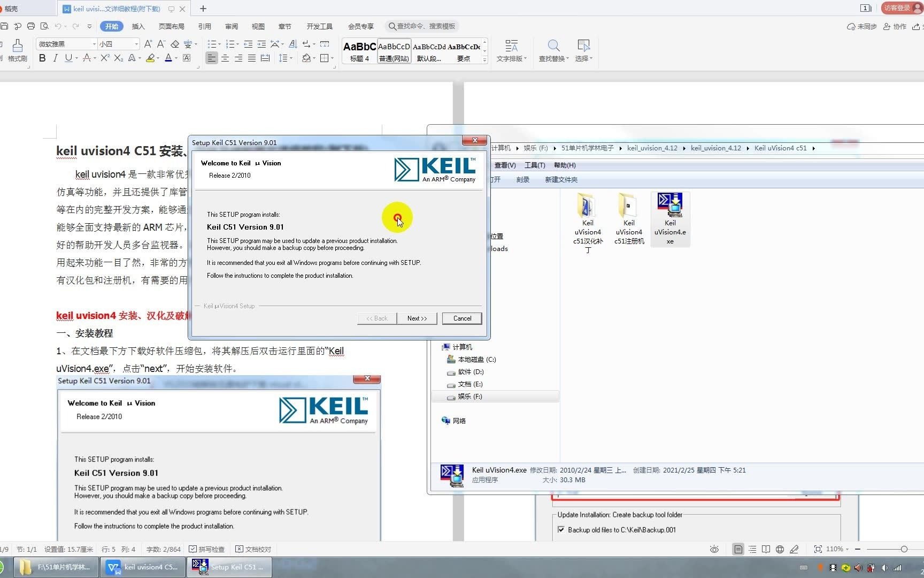Switch to web layout globe icon
Viewport: 924px width, 578px height.
(x=780, y=549)
